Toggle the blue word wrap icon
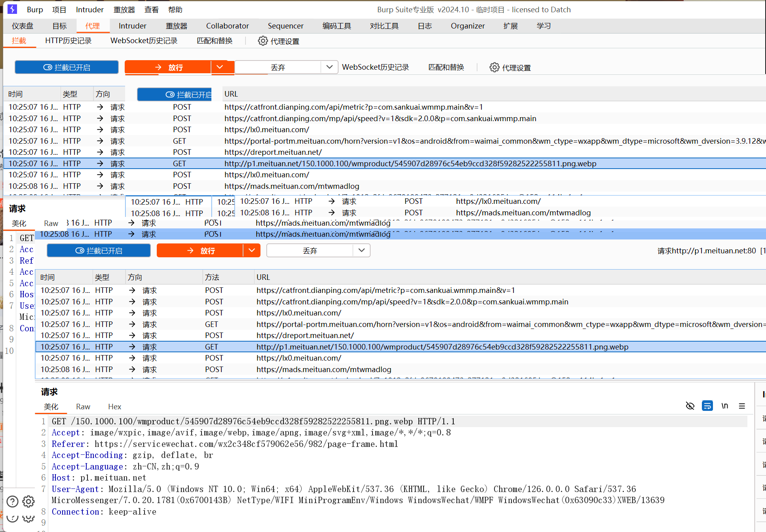 [x=707, y=406]
